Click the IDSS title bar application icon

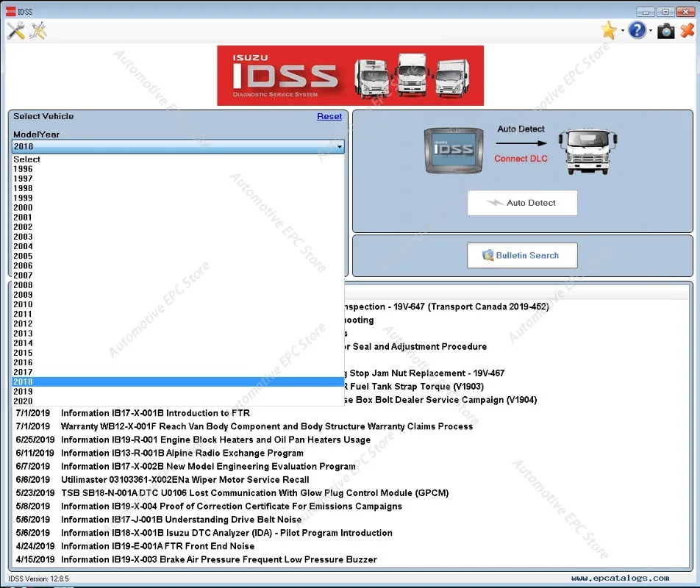[11, 12]
